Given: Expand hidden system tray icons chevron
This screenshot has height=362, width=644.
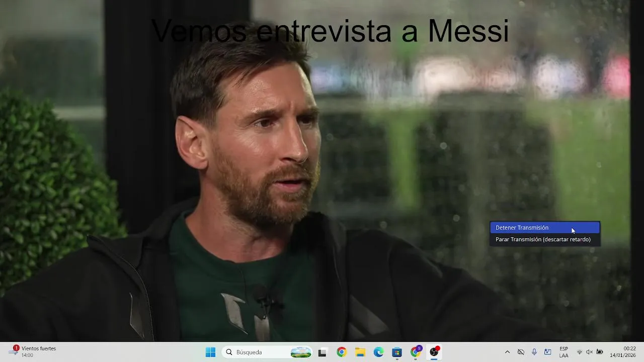Looking at the screenshot, I should pyautogui.click(x=507, y=352).
